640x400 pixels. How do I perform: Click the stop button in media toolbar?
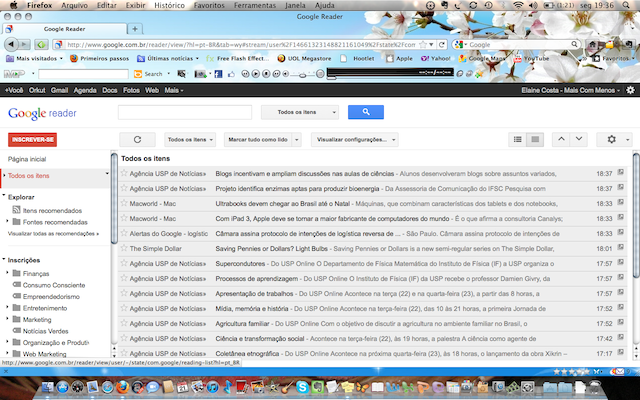tap(266, 74)
